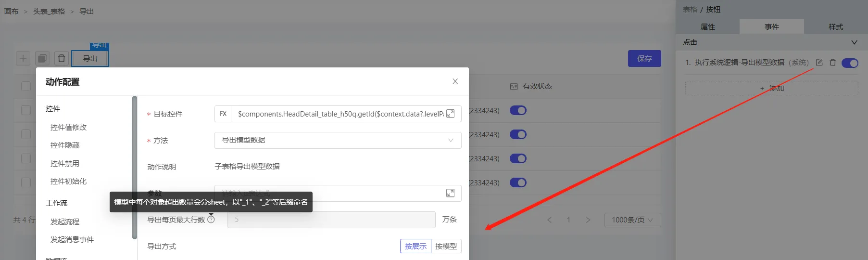868x260 pixels.
Task: Open the 参数 field expand icon
Action: click(x=451, y=193)
